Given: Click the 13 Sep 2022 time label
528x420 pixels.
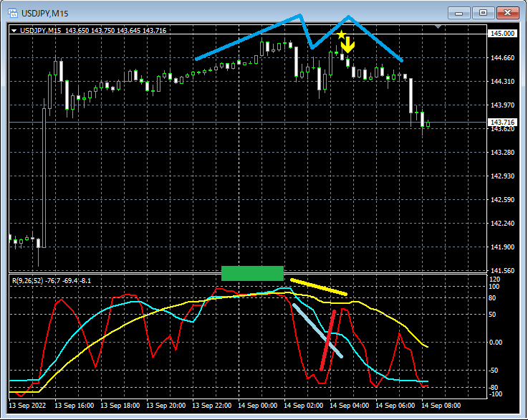Looking at the screenshot, I should point(27,406).
